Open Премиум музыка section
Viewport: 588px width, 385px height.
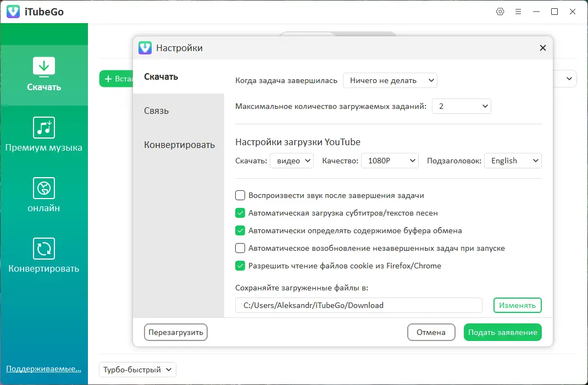coord(43,127)
